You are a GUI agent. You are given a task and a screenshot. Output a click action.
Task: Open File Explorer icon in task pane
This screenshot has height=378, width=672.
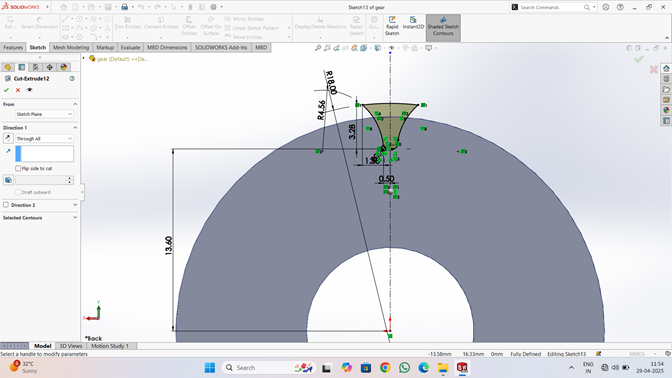pos(666,89)
